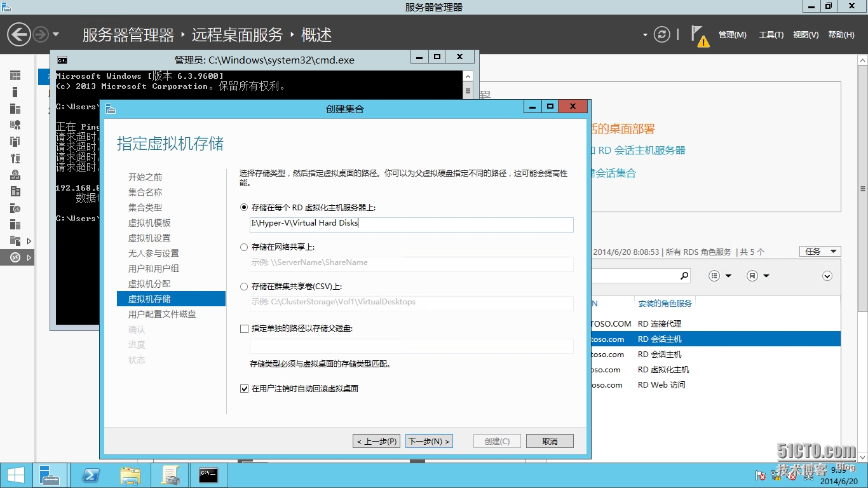This screenshot has height=488, width=868.
Task: Open File Explorer from the taskbar
Action: [130, 475]
